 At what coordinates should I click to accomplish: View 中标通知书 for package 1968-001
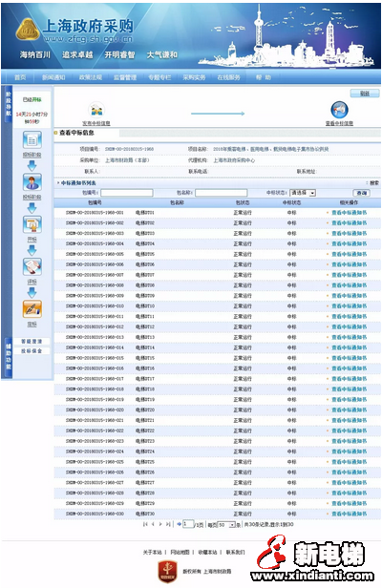pyautogui.click(x=349, y=213)
